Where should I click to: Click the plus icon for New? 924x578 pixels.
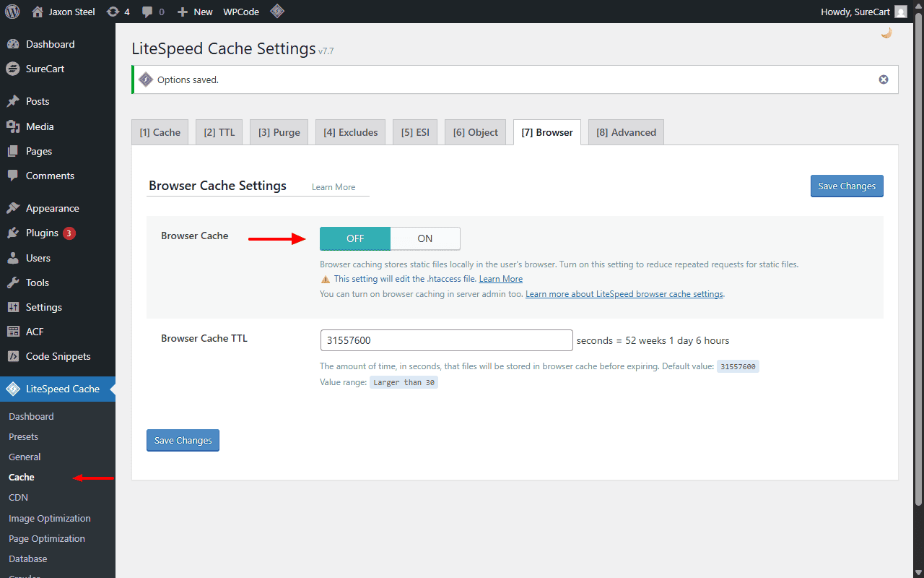coord(183,12)
